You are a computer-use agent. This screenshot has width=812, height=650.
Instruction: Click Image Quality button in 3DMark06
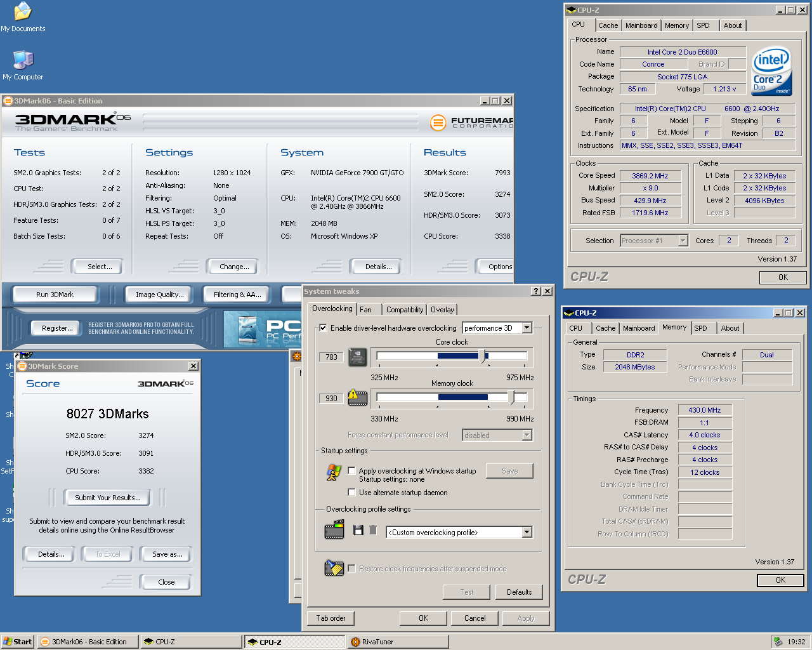coord(160,295)
